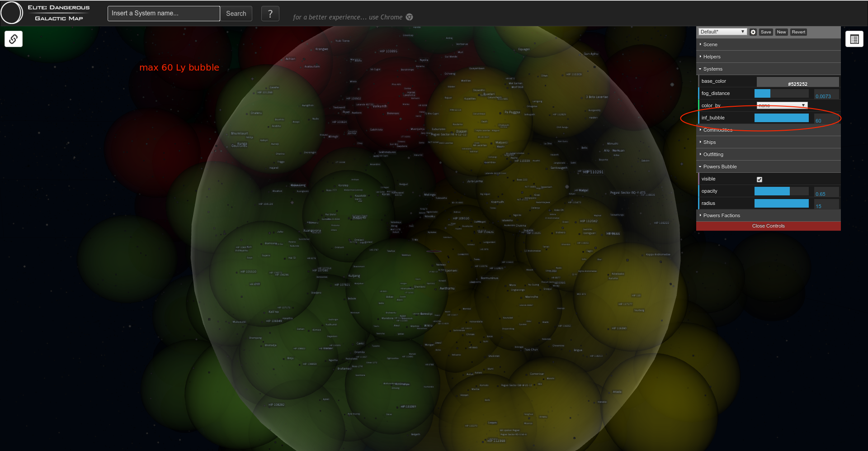Click the Chrome browser icon
Screen dimensions: 868x451
pos(410,17)
